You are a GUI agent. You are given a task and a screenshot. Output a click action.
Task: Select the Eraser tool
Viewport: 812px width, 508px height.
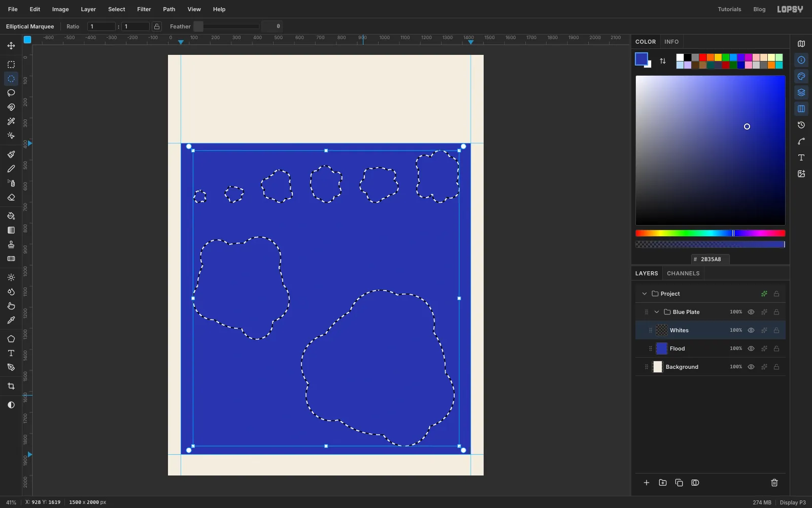11,198
